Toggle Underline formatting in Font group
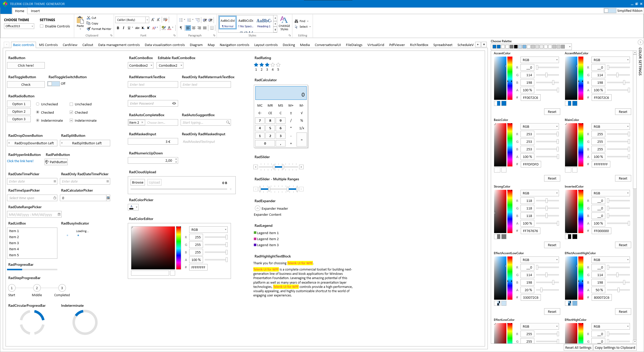Viewport: 644px width, 352px height. point(129,28)
